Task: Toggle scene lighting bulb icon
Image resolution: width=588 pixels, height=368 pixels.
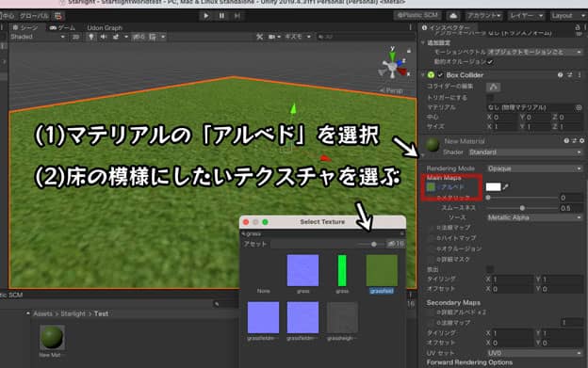Action: [x=90, y=37]
